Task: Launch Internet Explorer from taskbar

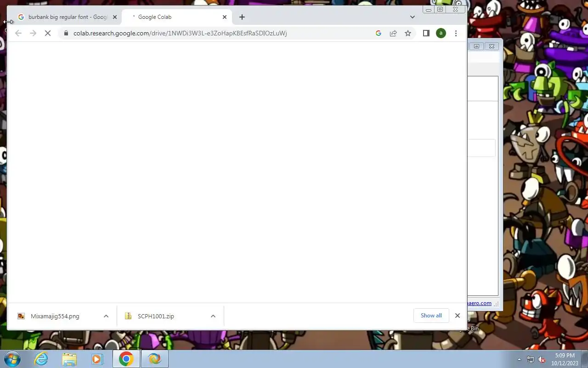Action: click(41, 359)
